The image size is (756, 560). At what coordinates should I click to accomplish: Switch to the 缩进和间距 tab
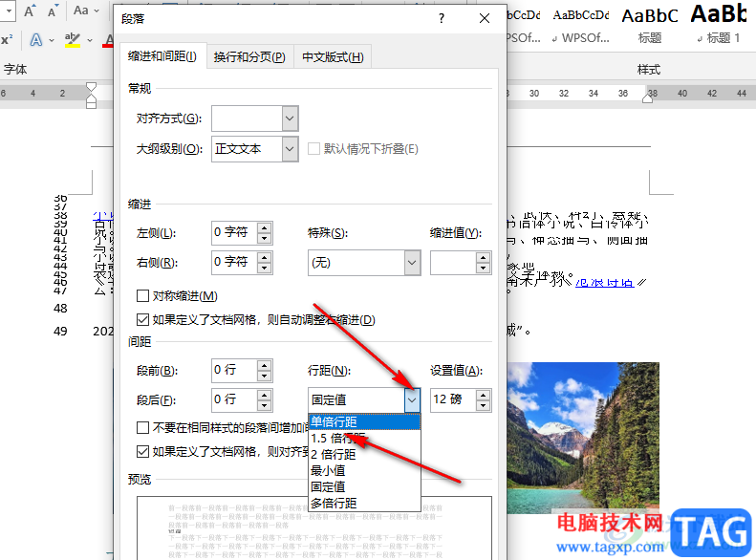(162, 57)
